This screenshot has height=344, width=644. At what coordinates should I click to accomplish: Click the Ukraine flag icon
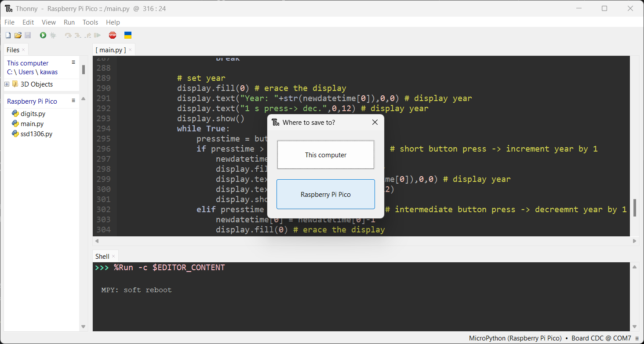tap(128, 35)
